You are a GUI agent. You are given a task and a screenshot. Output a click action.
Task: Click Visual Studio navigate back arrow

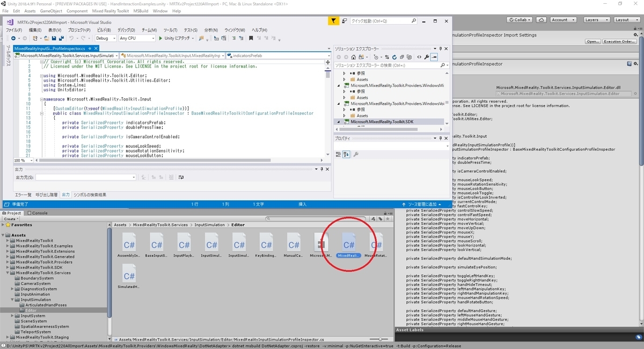coord(13,38)
